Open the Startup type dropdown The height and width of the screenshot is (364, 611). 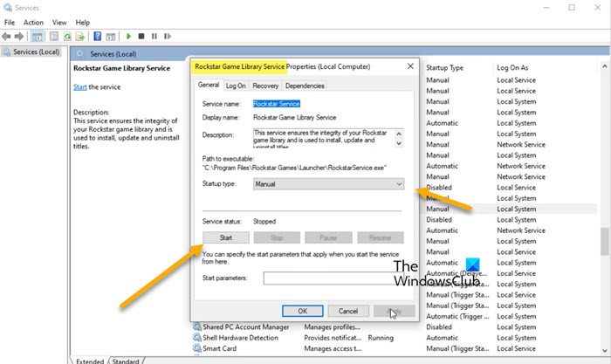328,184
